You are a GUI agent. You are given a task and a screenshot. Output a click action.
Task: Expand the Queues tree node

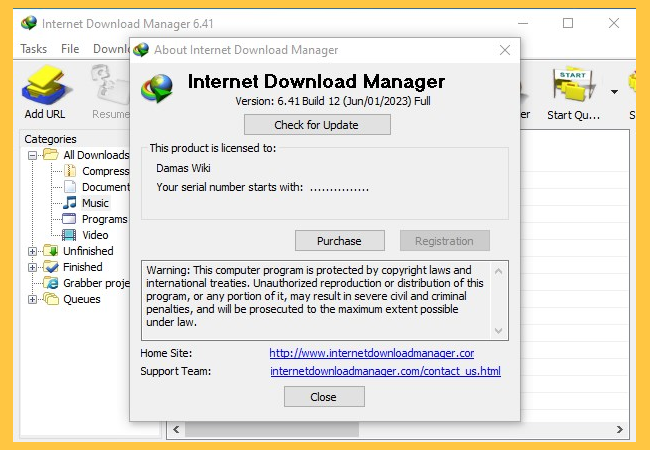click(32, 299)
